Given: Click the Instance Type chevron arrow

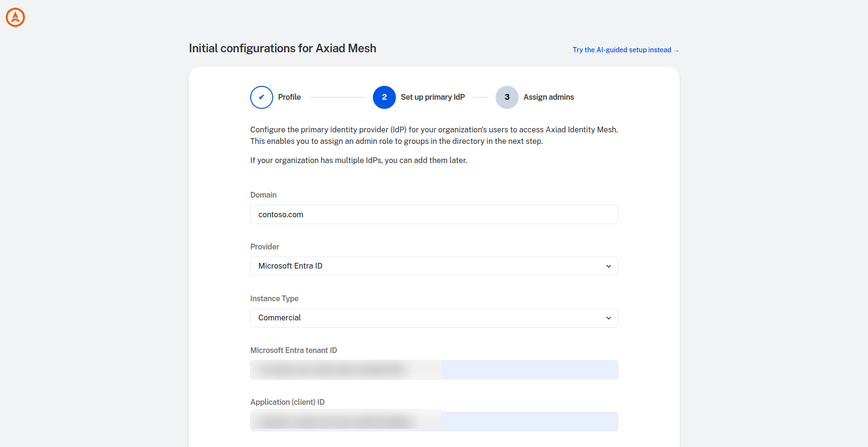Looking at the screenshot, I should point(609,318).
